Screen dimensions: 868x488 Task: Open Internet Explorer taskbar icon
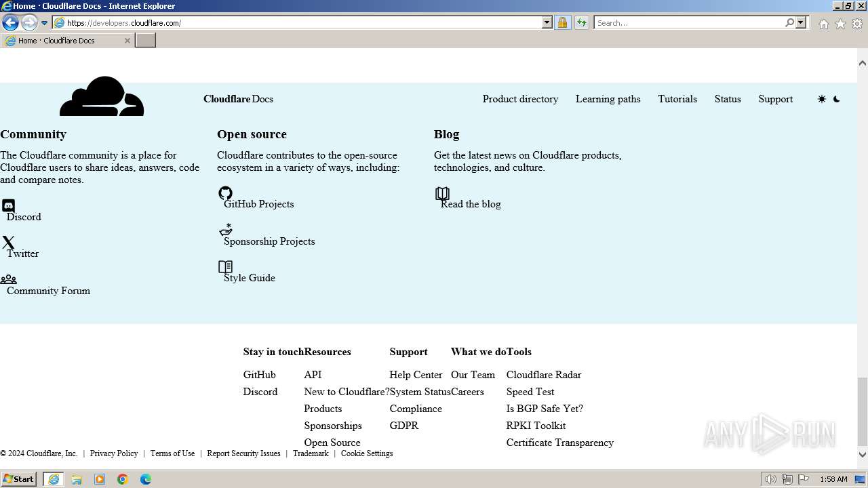[x=54, y=479]
